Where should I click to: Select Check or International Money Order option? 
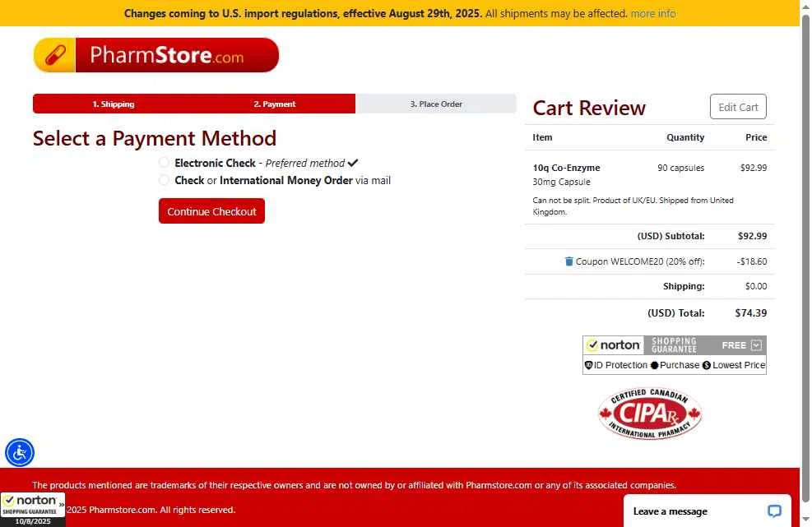pos(164,180)
